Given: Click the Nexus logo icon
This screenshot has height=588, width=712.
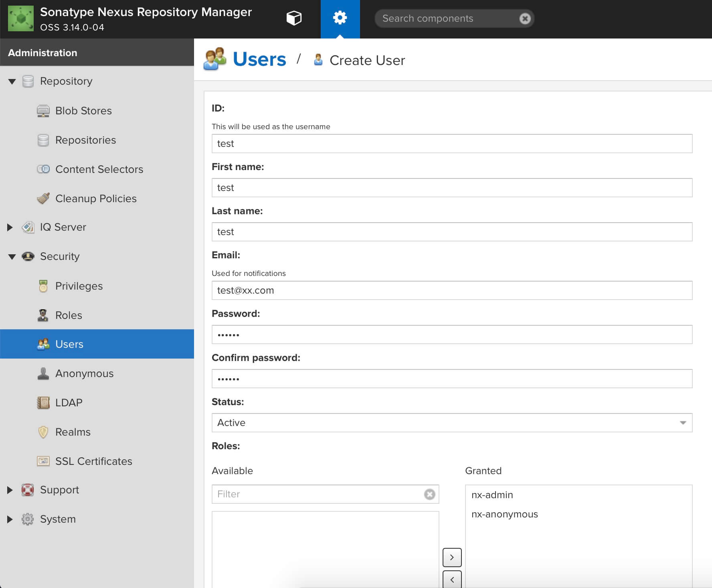Looking at the screenshot, I should (x=21, y=18).
